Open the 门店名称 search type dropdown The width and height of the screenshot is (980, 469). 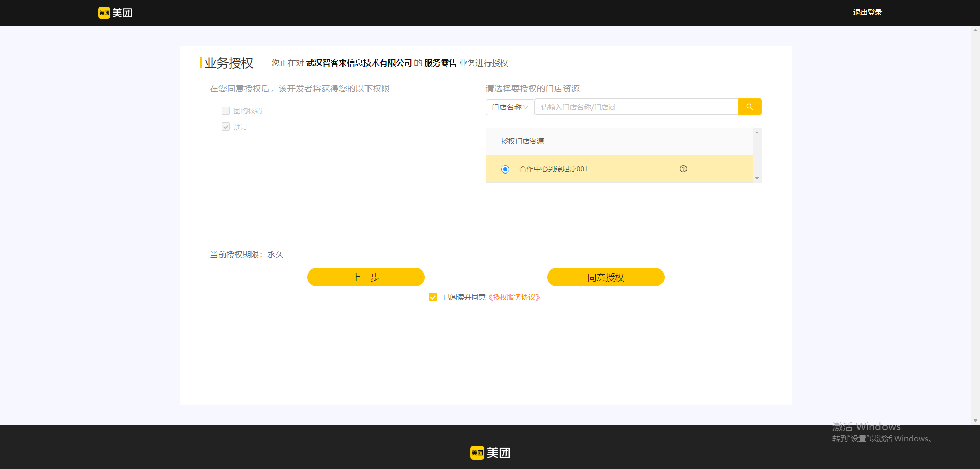tap(510, 107)
